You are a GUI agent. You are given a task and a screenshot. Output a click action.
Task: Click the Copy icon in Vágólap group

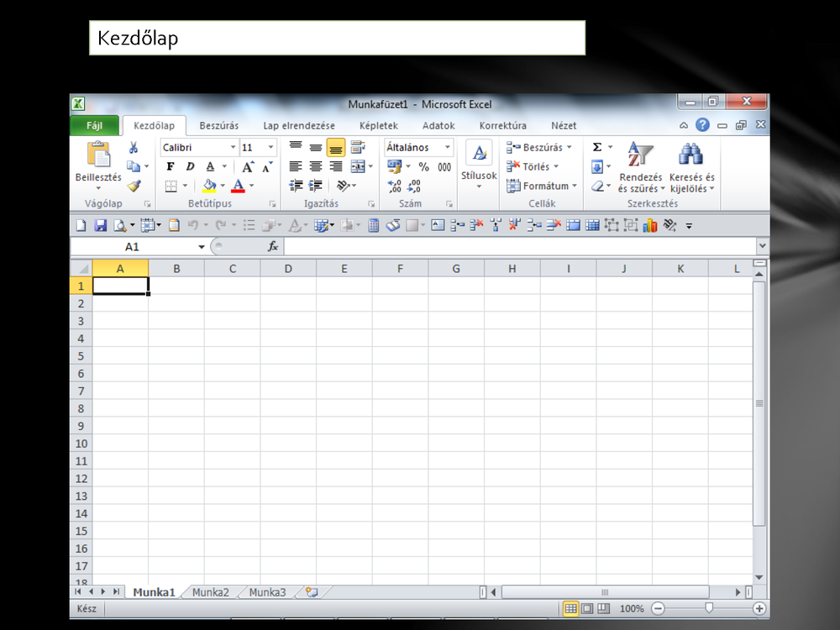(133, 166)
